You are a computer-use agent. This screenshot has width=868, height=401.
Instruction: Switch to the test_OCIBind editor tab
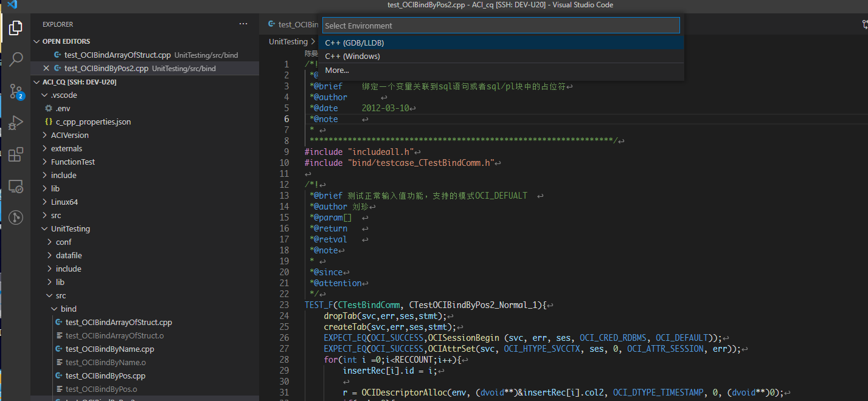point(293,24)
